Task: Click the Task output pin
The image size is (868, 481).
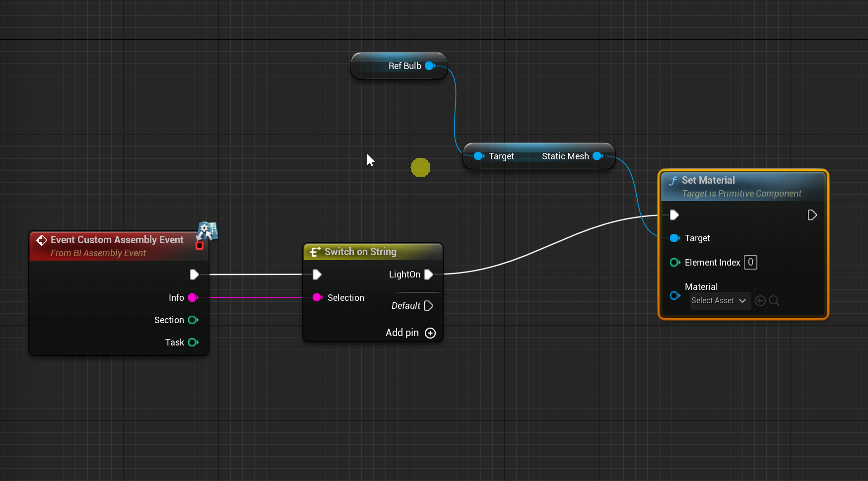Action: click(x=193, y=343)
